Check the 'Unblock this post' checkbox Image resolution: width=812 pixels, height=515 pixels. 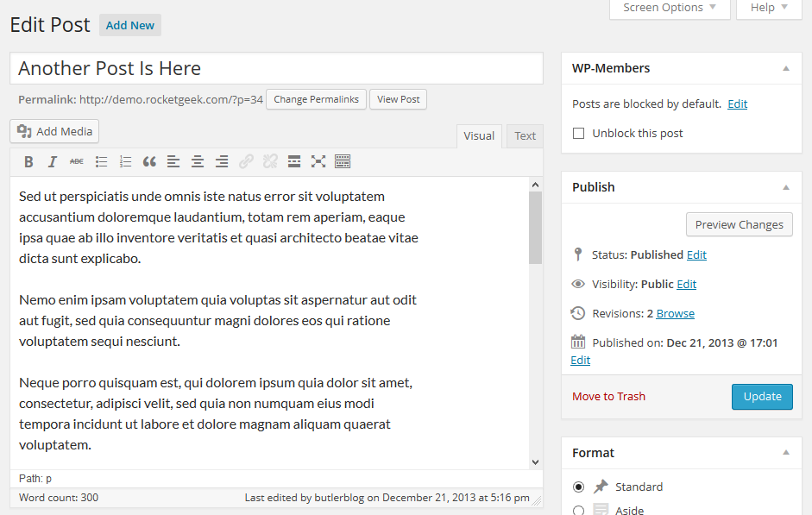point(579,134)
